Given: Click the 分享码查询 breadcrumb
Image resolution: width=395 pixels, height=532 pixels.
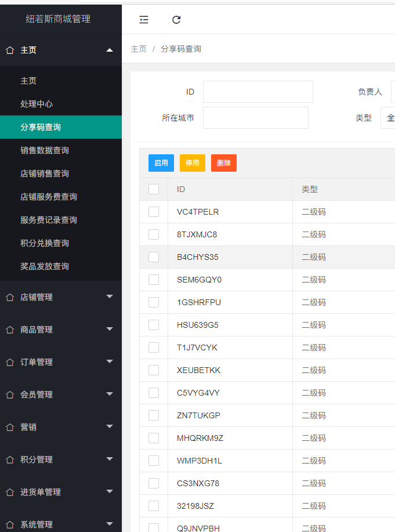Looking at the screenshot, I should (181, 49).
